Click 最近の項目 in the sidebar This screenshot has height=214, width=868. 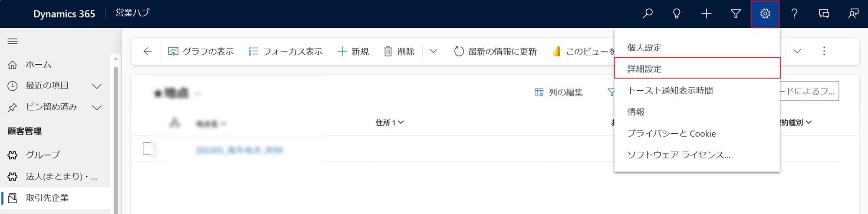(47, 86)
